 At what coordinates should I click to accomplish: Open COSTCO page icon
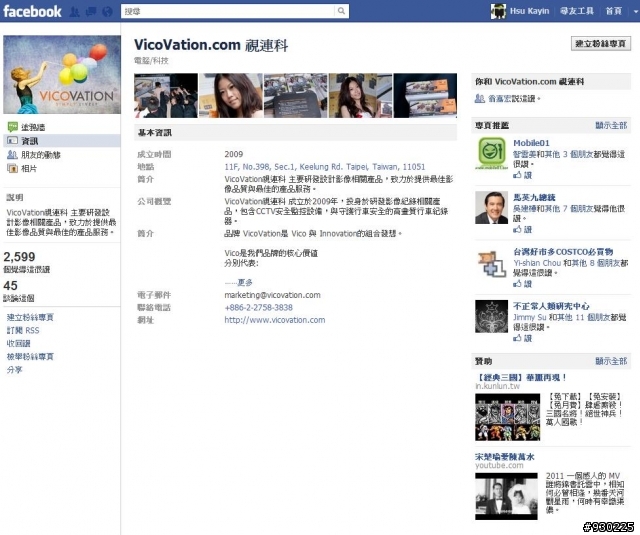click(x=491, y=263)
